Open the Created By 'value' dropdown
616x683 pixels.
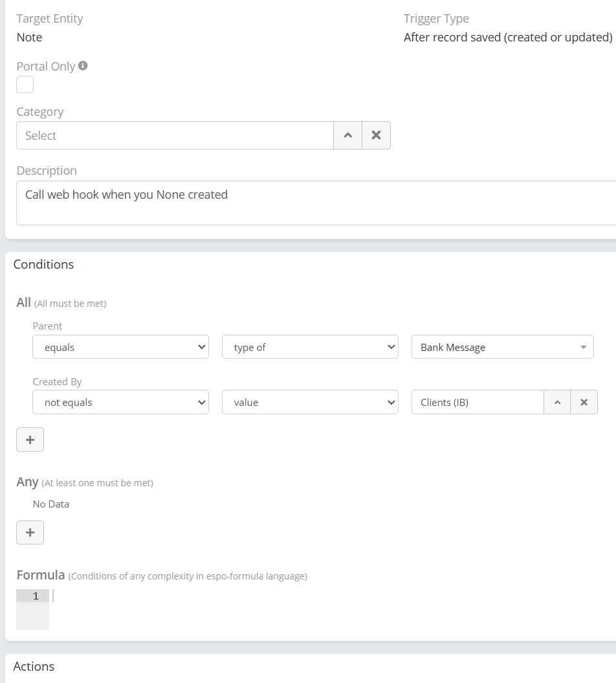click(x=310, y=402)
